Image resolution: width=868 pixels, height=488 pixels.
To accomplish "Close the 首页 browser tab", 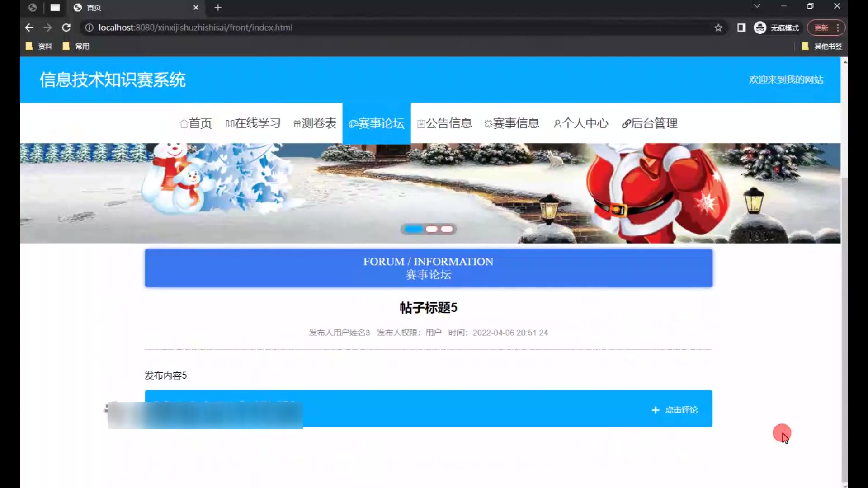I will coord(196,8).
